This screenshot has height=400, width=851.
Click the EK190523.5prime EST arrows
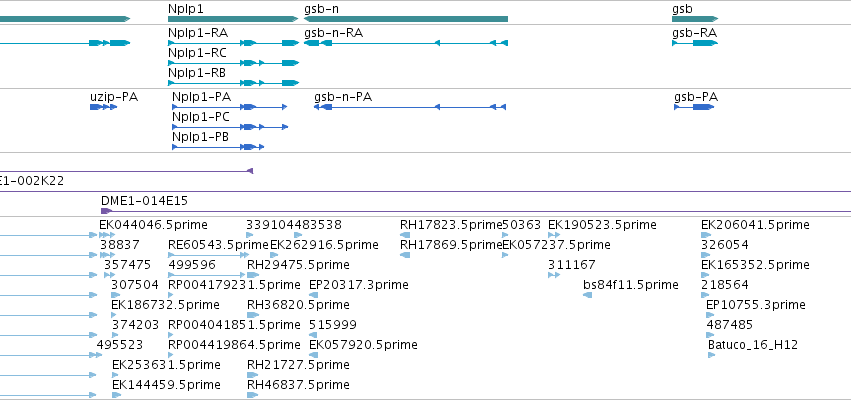tap(554, 235)
